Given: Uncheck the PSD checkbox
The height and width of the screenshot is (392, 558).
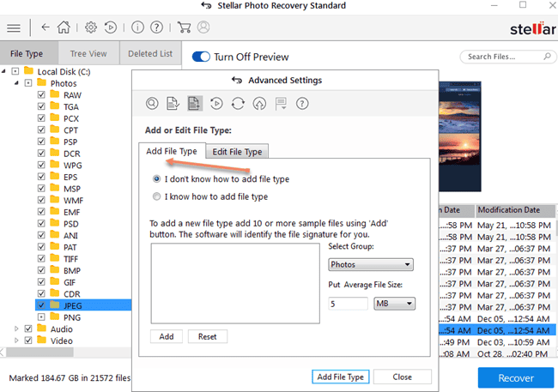Looking at the screenshot, I should pos(41,223).
